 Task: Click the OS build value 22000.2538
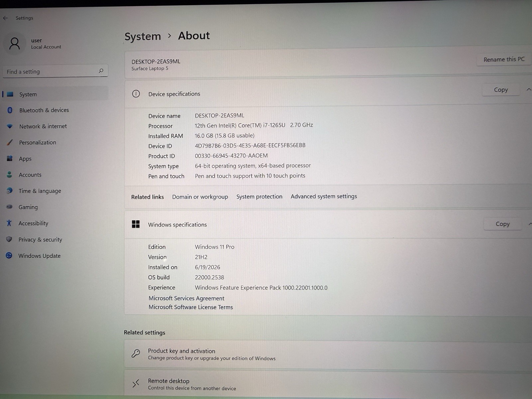pos(209,277)
